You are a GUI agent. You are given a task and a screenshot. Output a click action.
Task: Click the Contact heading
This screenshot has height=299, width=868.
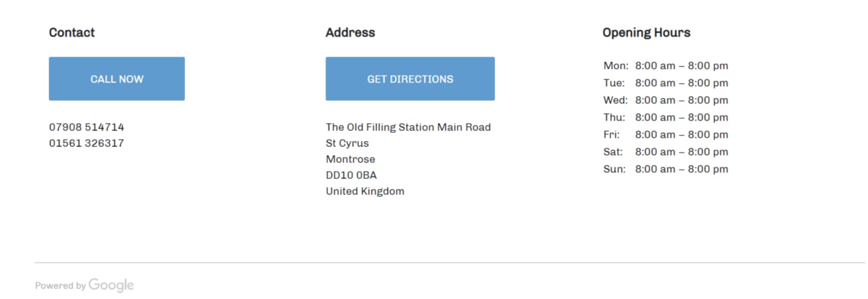72,33
